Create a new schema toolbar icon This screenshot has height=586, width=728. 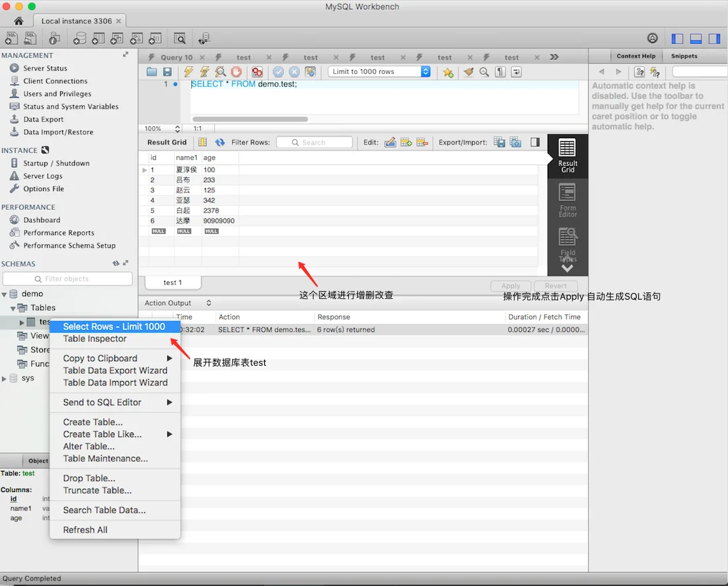pos(79,38)
